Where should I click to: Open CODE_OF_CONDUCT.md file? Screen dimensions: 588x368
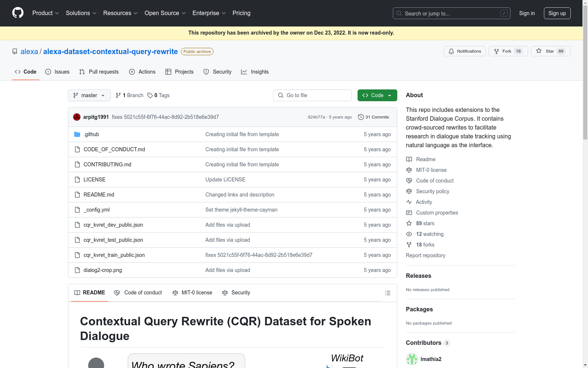114,149
